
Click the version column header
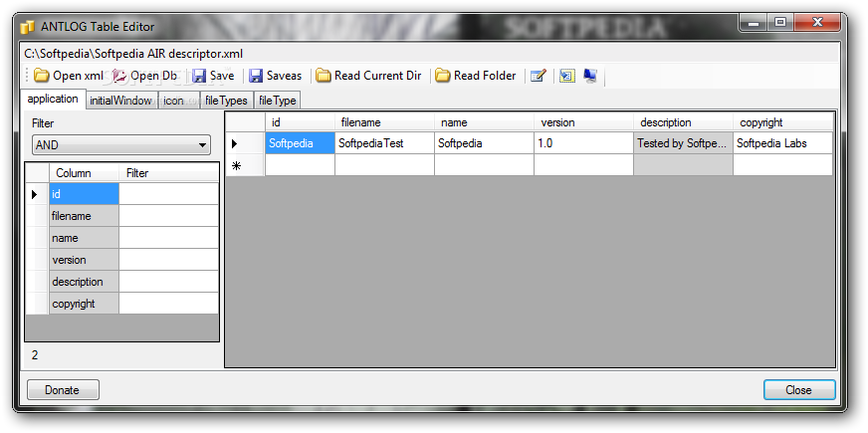pyautogui.click(x=583, y=122)
